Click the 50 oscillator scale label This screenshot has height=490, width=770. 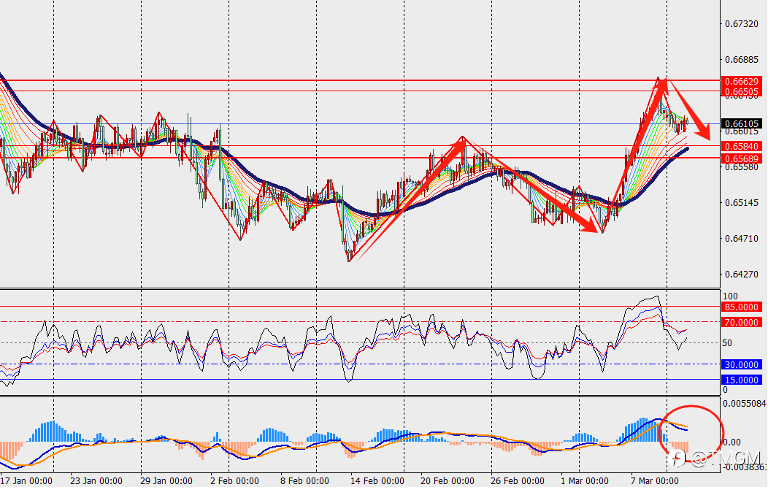pos(728,343)
